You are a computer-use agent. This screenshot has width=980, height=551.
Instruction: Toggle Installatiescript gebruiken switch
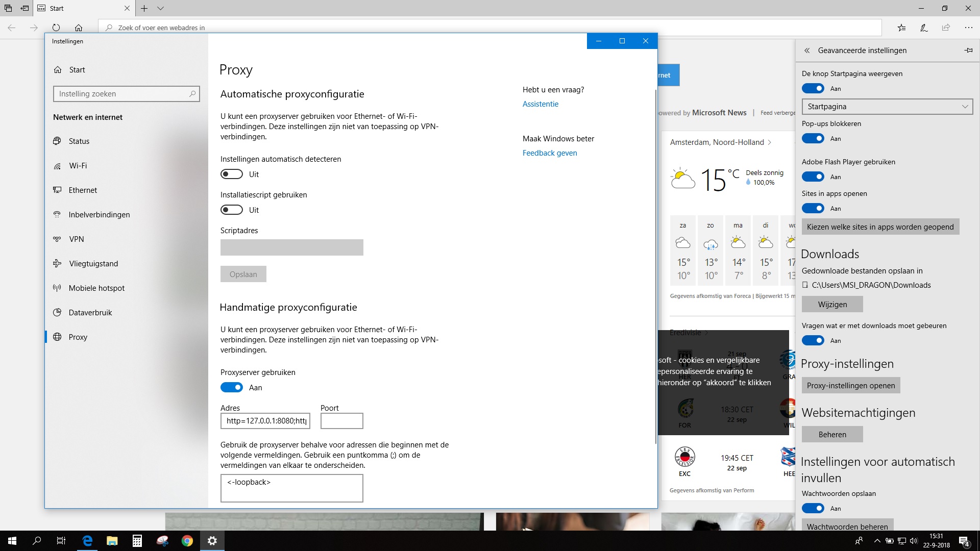click(232, 210)
